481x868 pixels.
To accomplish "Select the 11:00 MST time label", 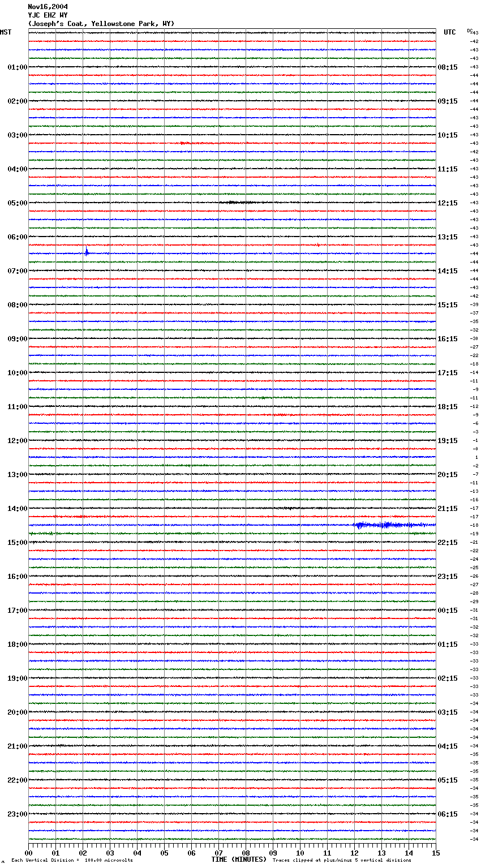I will [x=18, y=407].
